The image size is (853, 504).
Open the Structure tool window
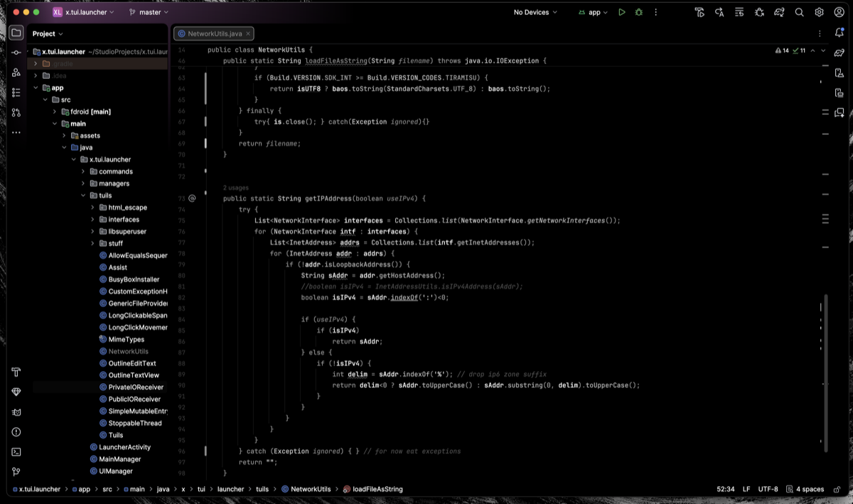click(16, 92)
